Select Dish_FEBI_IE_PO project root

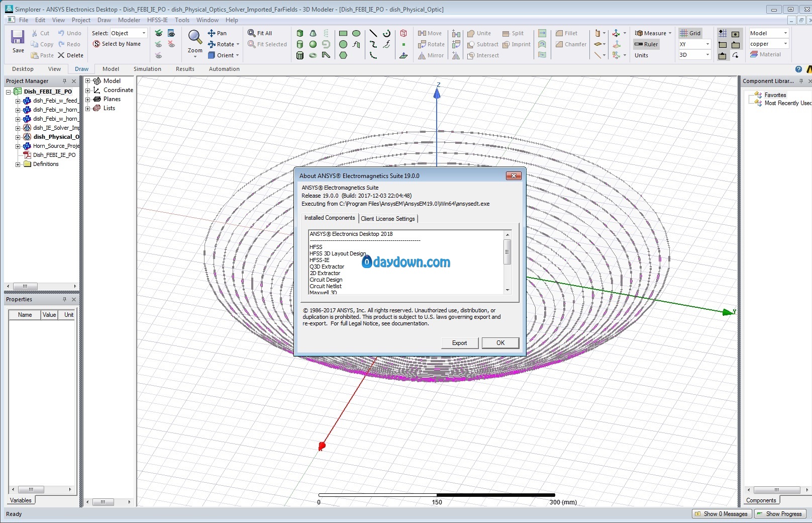click(x=48, y=92)
